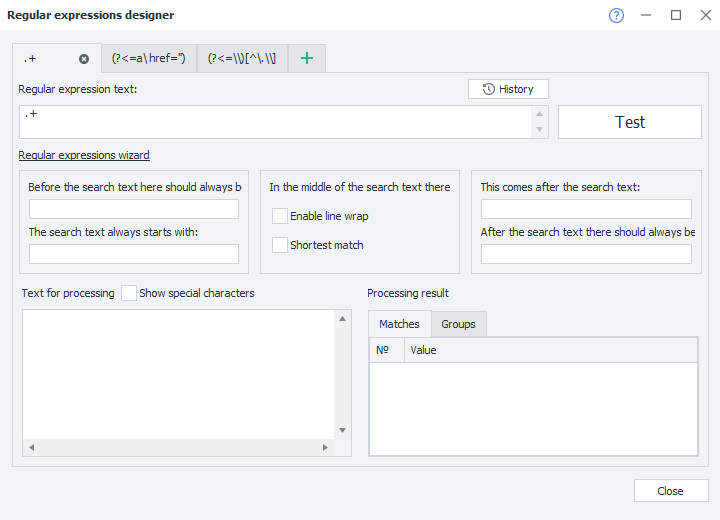Viewport: 720px width, 520px height.
Task: Click the Close button
Action: (x=670, y=491)
